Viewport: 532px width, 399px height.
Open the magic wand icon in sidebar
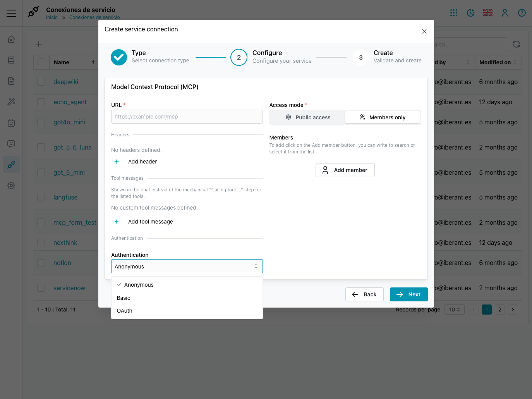[x=11, y=102]
